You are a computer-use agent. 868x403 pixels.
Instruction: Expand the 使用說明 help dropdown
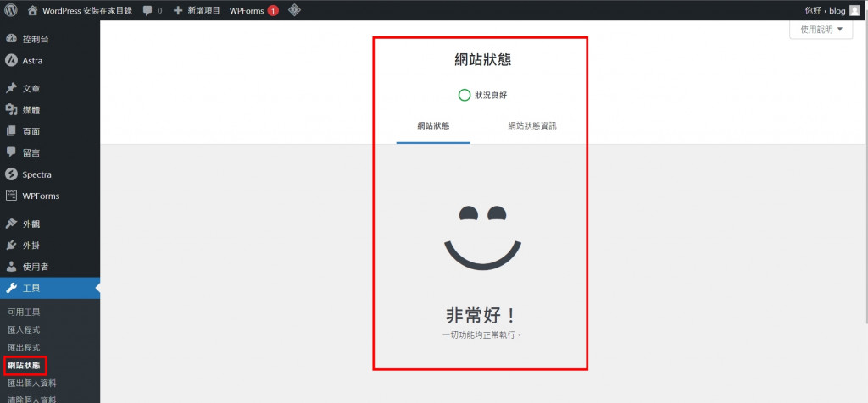821,30
